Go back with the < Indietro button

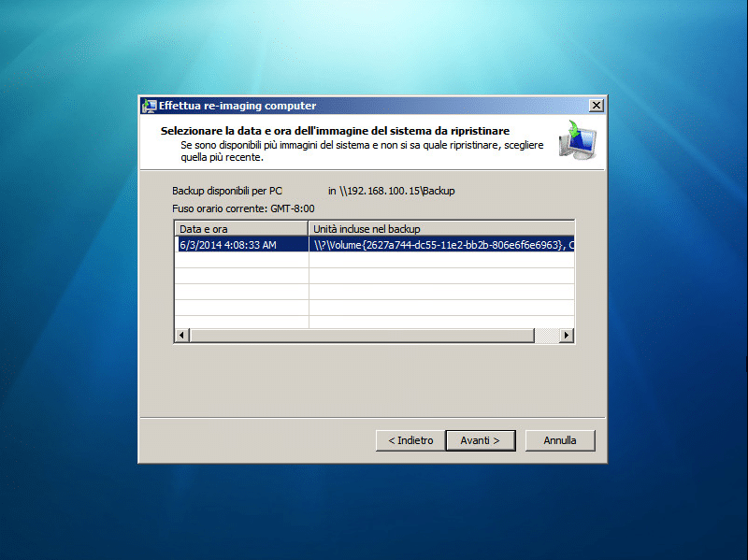pyautogui.click(x=410, y=440)
